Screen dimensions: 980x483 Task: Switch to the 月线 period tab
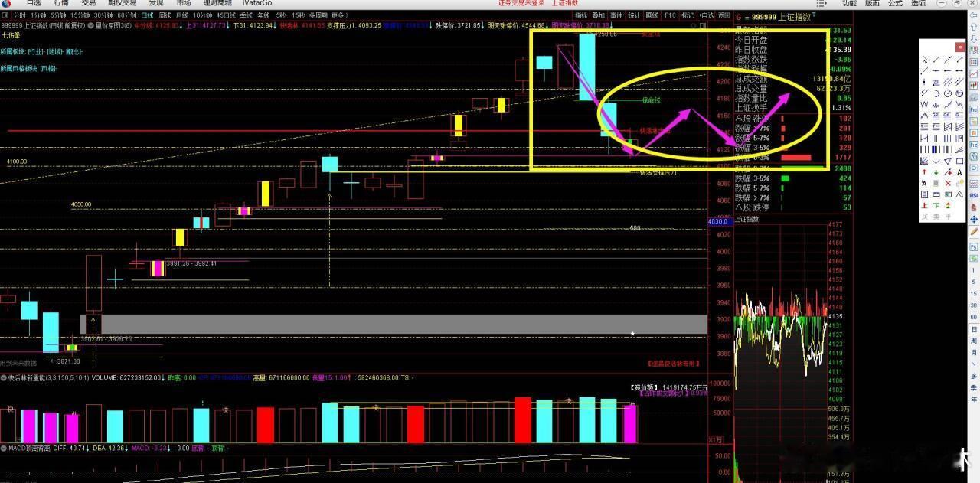(x=182, y=15)
